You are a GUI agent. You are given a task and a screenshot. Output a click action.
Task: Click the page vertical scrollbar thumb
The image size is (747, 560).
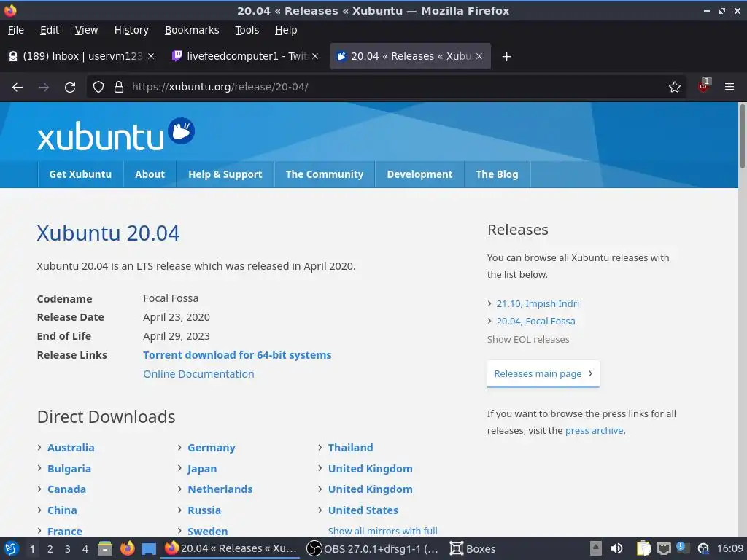click(742, 136)
